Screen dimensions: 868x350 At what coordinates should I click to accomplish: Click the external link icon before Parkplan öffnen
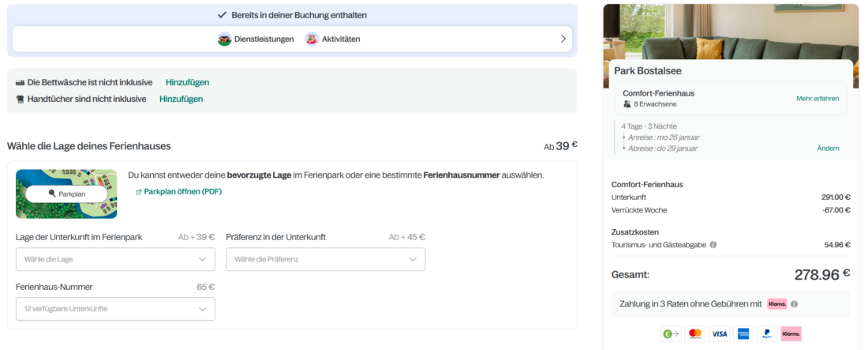click(138, 192)
